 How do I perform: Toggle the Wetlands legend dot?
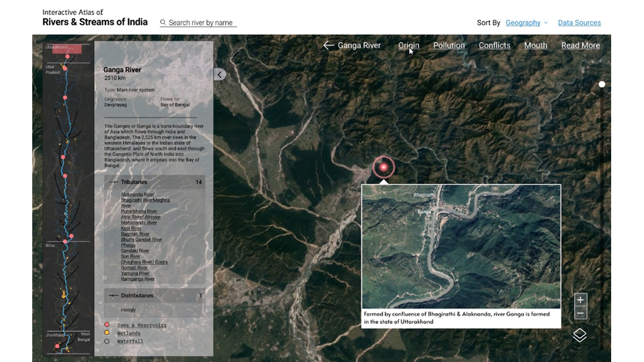107,333
